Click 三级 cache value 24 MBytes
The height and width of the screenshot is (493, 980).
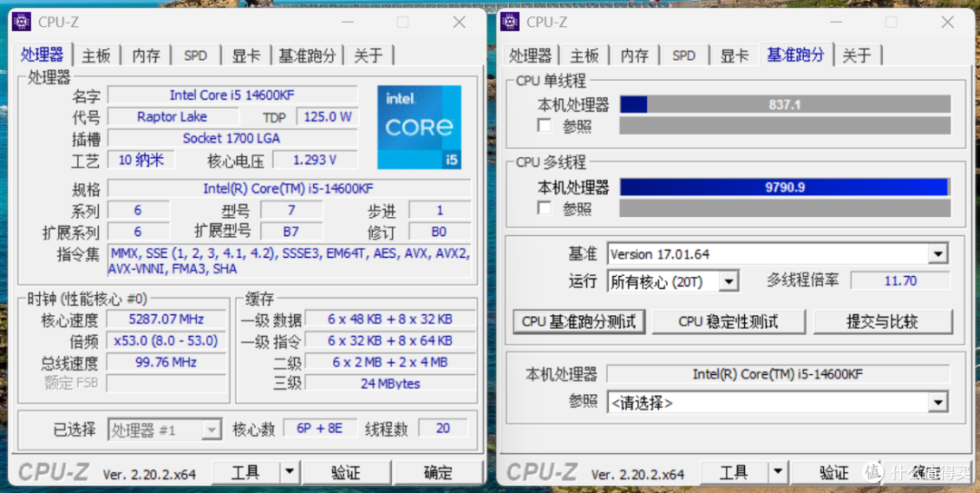tap(390, 383)
